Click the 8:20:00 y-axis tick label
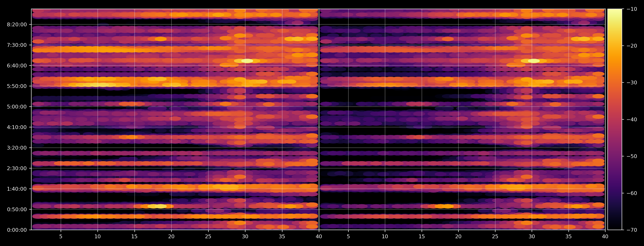This screenshot has height=246, width=644. tap(17, 25)
